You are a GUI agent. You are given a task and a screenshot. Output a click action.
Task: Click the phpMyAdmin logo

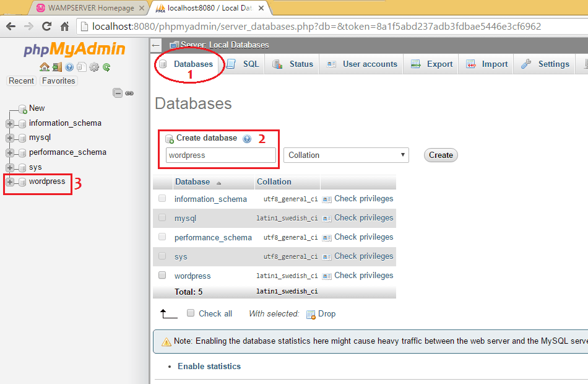74,49
